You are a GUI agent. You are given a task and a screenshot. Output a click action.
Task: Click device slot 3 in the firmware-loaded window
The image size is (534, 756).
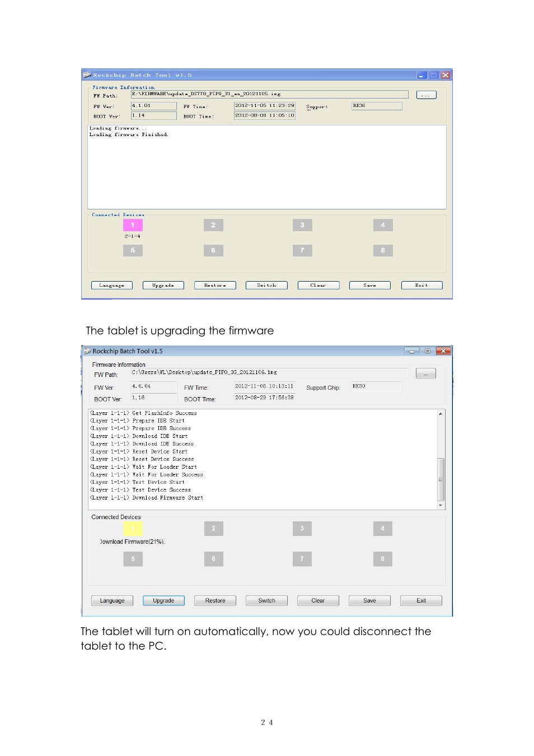tap(302, 225)
